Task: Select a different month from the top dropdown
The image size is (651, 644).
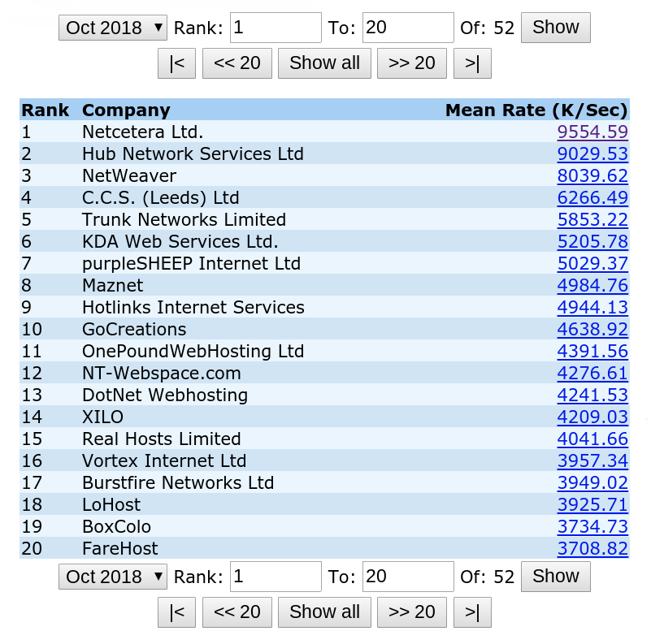Action: point(112,27)
